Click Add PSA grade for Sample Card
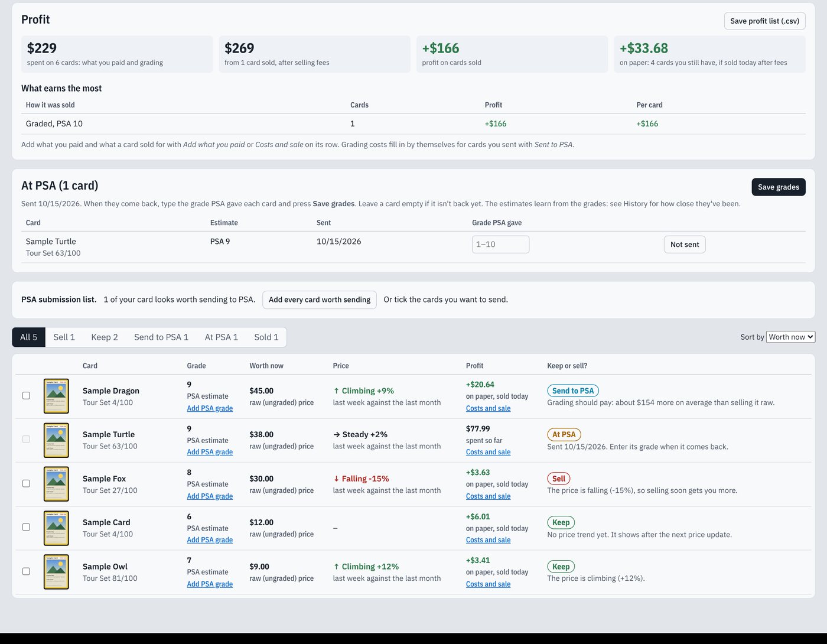827x644 pixels. pos(210,540)
